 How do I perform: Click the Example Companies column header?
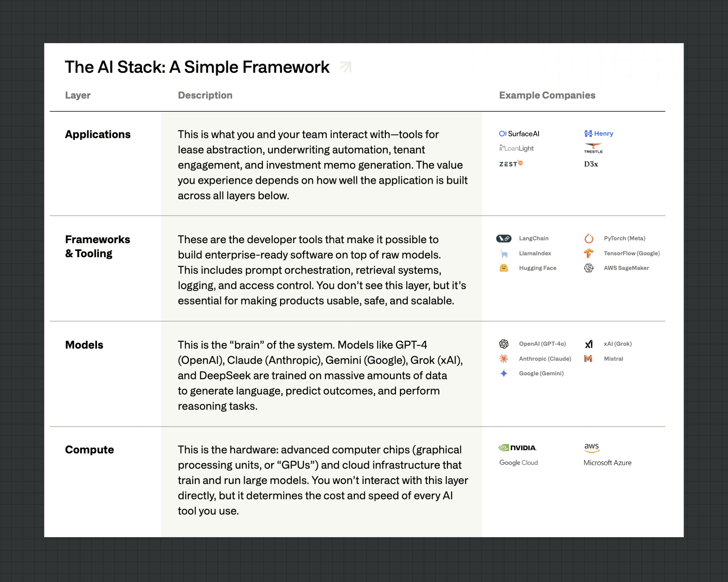(x=547, y=95)
